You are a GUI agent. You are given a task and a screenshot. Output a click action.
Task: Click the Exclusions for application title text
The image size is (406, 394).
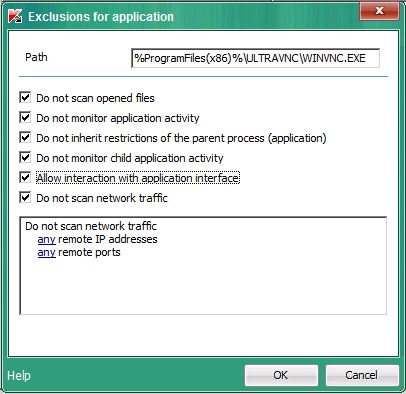click(101, 17)
